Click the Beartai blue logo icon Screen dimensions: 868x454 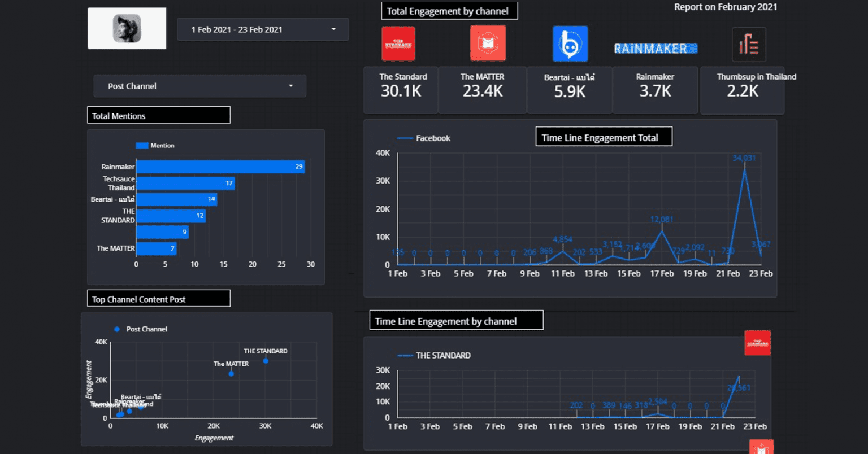(570, 43)
